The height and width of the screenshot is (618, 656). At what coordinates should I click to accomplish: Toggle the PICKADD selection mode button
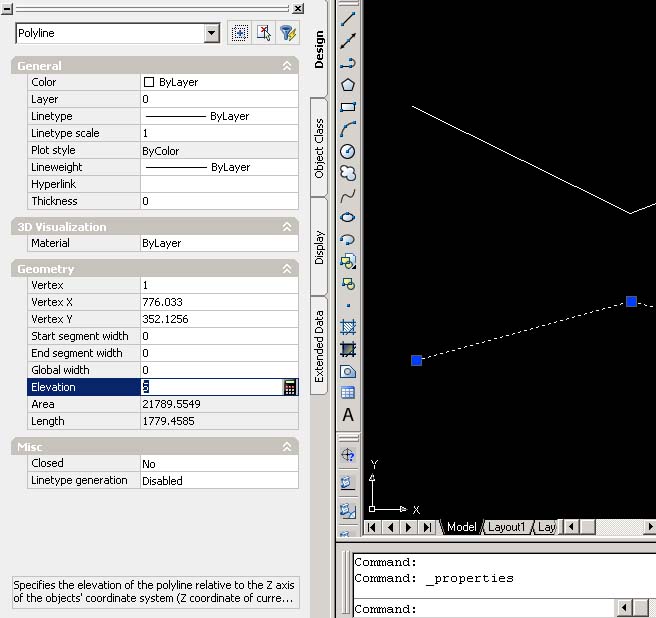tap(240, 33)
